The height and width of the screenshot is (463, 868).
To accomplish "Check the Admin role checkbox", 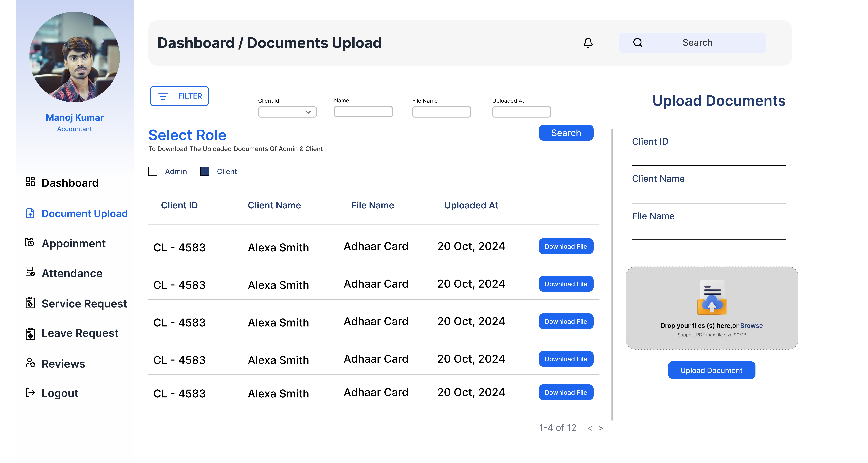I will click(153, 172).
